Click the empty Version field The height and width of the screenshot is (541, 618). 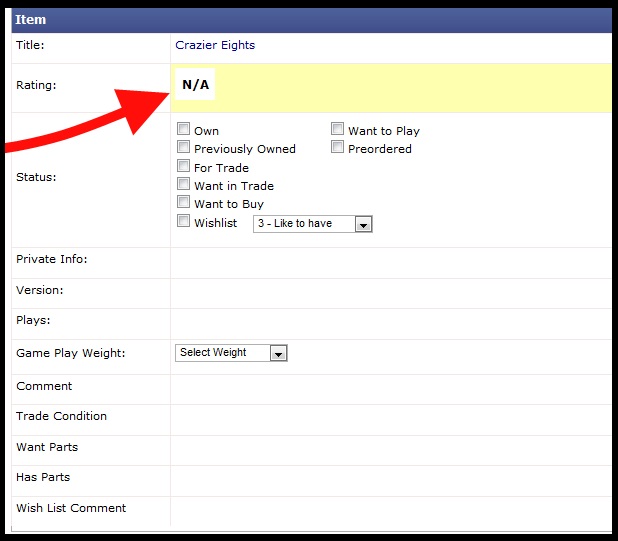[390, 291]
